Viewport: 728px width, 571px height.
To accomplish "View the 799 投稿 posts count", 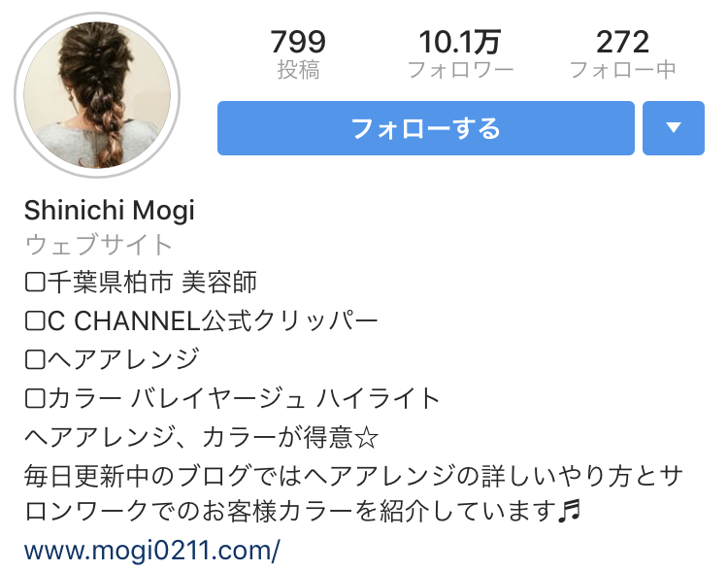I will [x=298, y=53].
